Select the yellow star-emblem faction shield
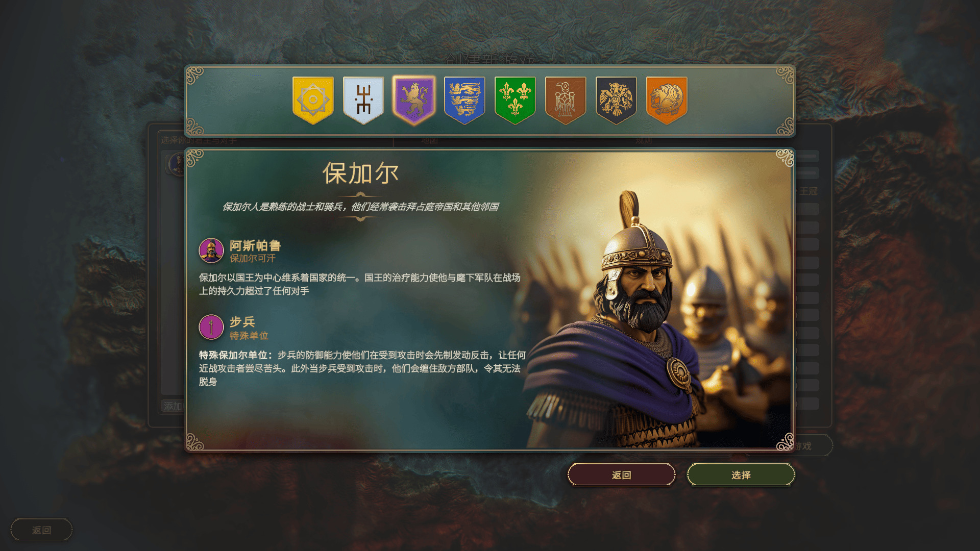980x551 pixels. click(x=313, y=100)
